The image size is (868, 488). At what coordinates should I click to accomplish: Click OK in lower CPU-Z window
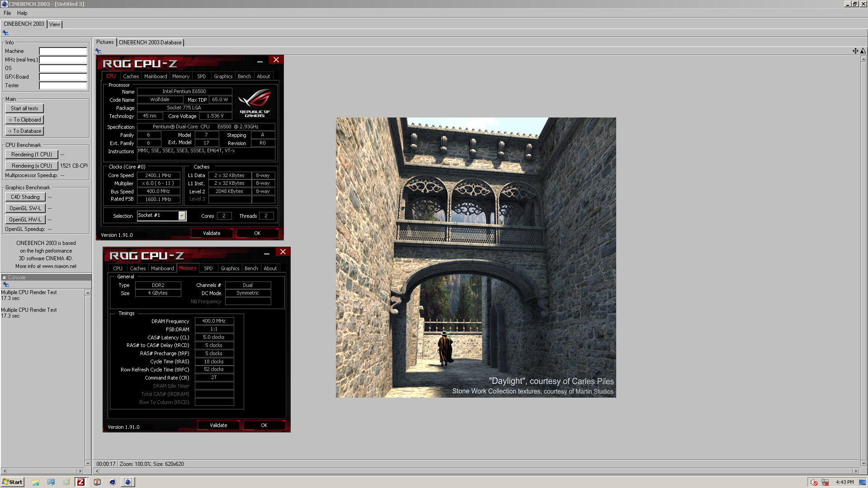pyautogui.click(x=264, y=425)
